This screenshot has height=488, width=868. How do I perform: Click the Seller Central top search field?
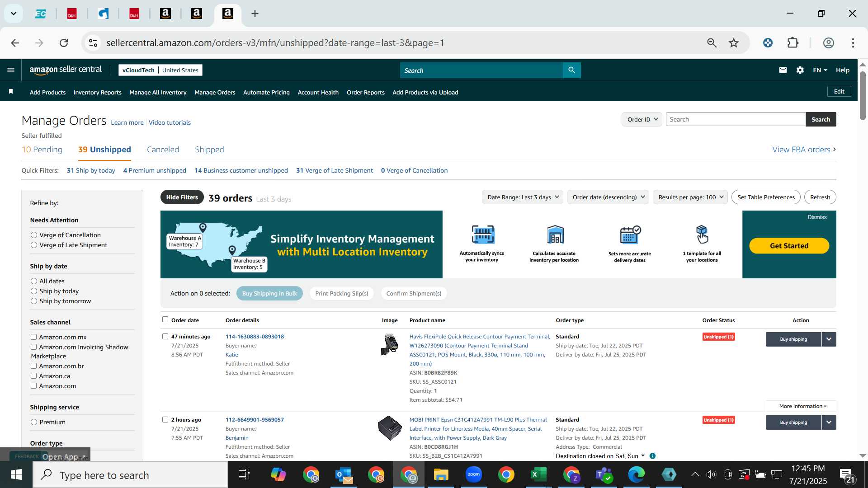(x=481, y=70)
